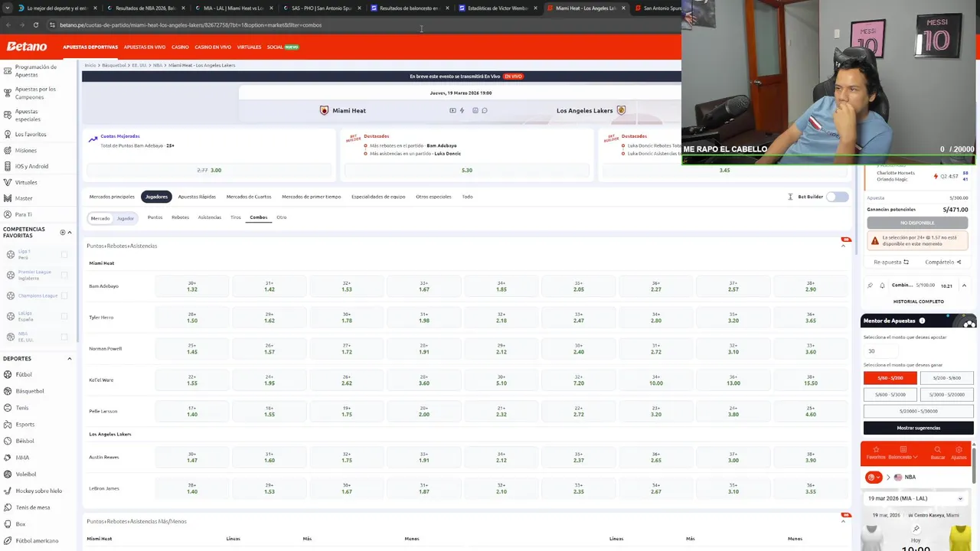This screenshot has width=980, height=551.
Task: Open the 19 mar 2026 (MIA - LAL) dropdown
Action: pyautogui.click(x=915, y=498)
